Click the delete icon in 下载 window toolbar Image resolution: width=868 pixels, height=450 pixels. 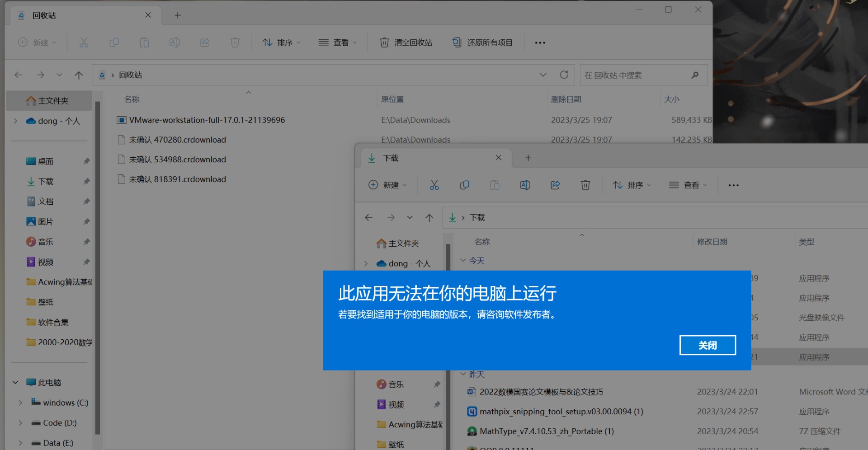tap(585, 185)
